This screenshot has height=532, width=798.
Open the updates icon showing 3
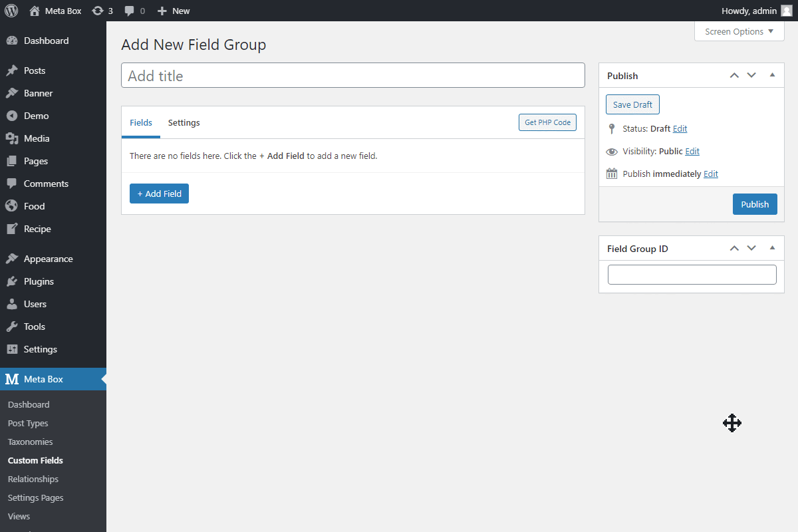(98, 11)
